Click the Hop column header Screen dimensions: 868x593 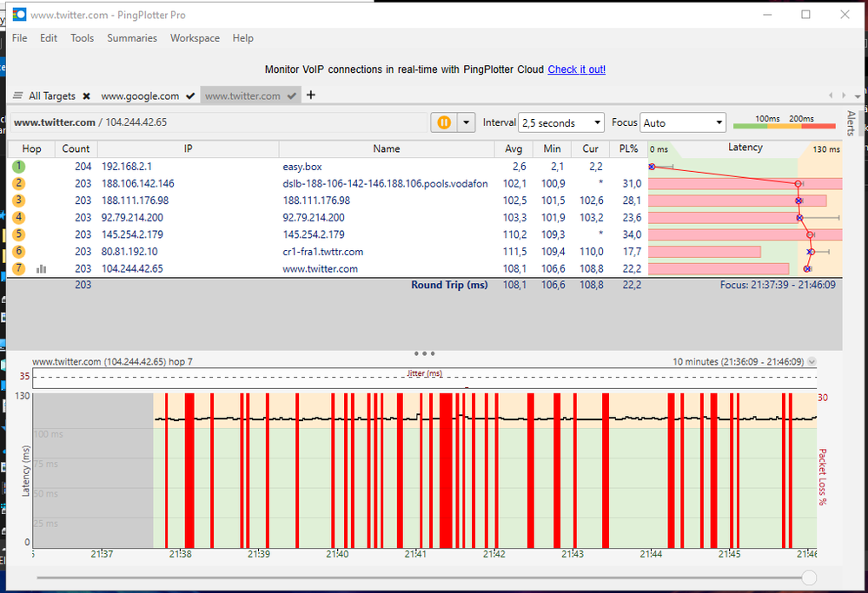click(x=31, y=148)
